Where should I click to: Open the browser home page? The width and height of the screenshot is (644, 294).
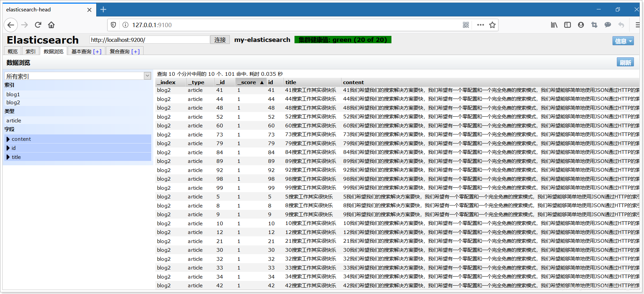click(x=51, y=25)
